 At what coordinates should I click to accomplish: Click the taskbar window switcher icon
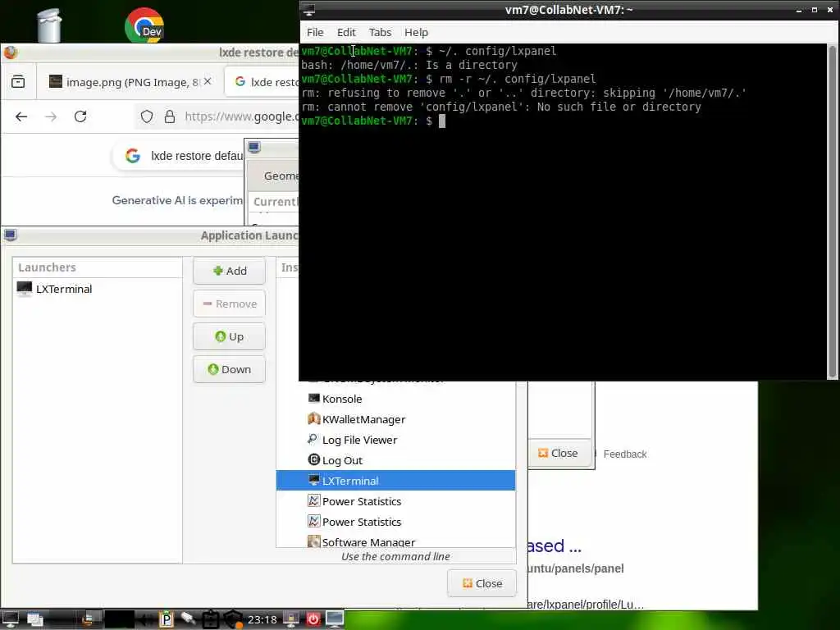pyautogui.click(x=34, y=619)
